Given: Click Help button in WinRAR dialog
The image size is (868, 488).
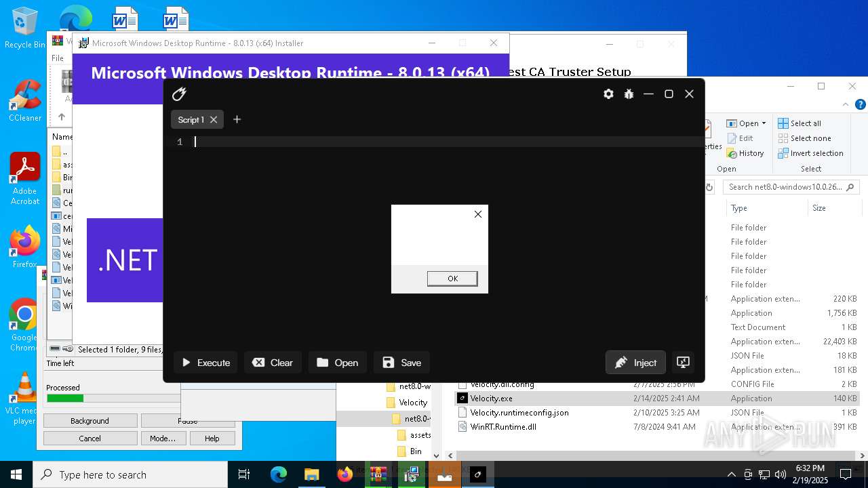Looking at the screenshot, I should pos(212,439).
